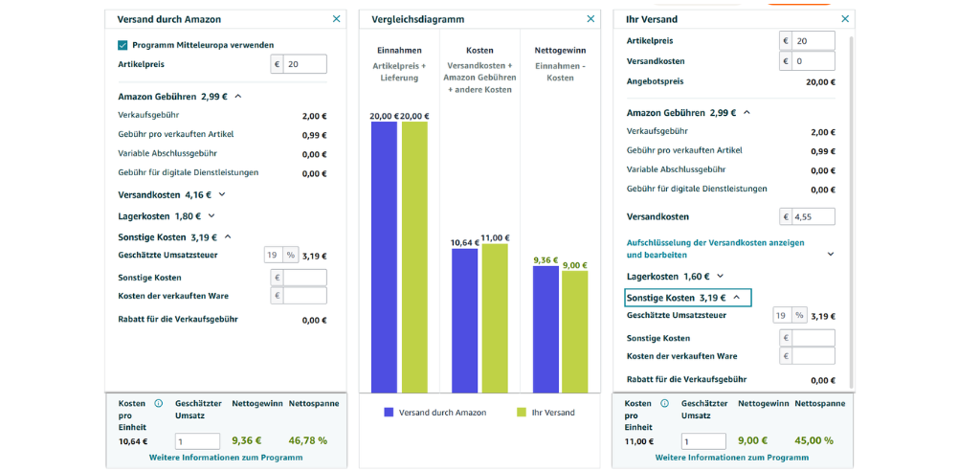This screenshot has height=471, width=980.
Task: Click Angebotspreis 20,00 € value
Action: pyautogui.click(x=820, y=82)
